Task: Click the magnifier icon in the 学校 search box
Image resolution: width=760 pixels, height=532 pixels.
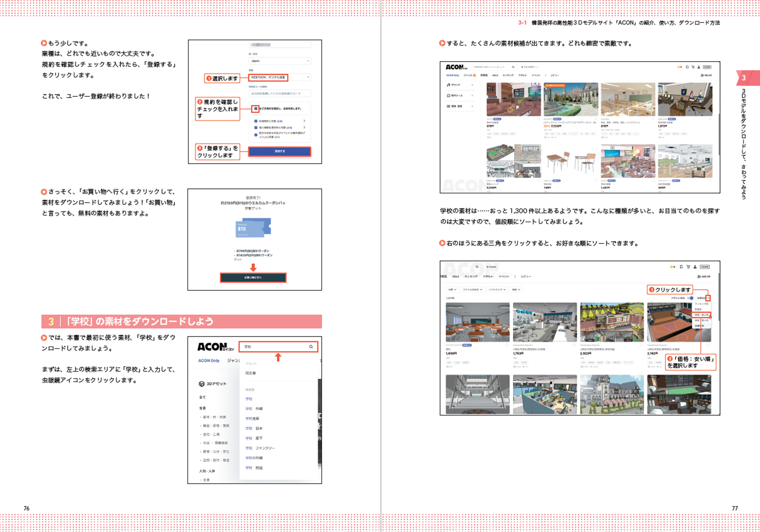Action: tap(311, 347)
